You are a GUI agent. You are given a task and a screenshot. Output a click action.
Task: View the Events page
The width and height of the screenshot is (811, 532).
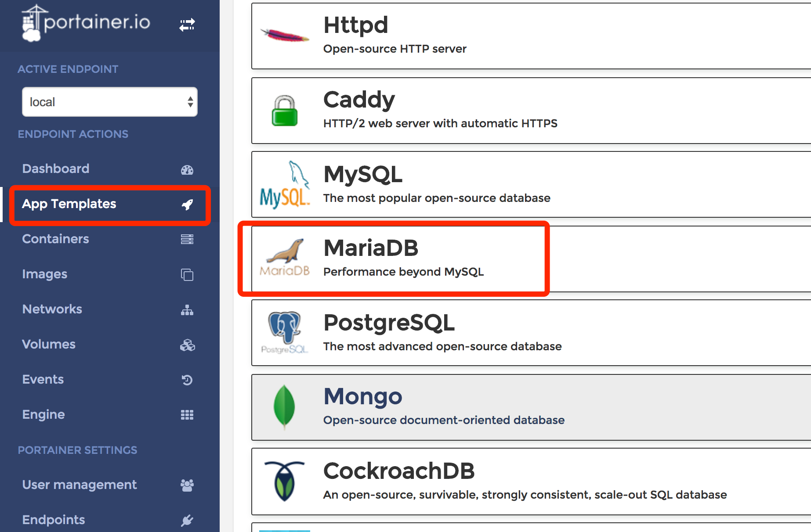tap(43, 379)
